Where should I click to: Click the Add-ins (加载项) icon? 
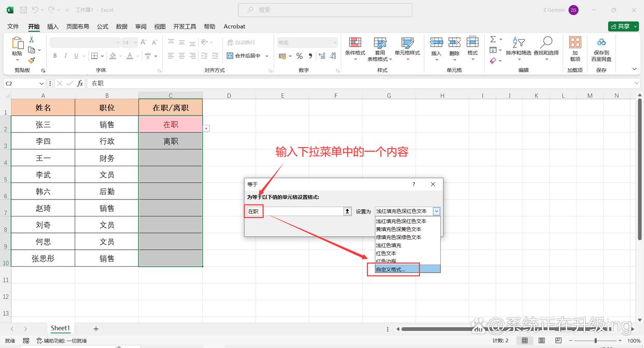[x=575, y=43]
